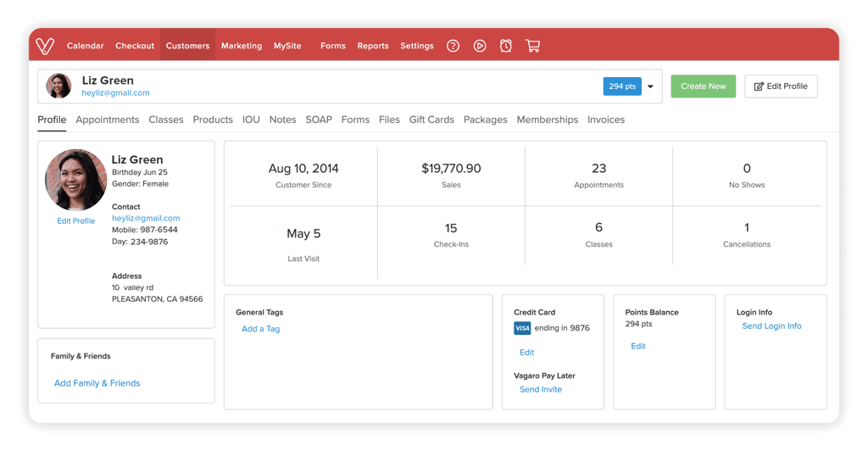Click the Vagaro logo icon
The image size is (868, 451).
[46, 46]
